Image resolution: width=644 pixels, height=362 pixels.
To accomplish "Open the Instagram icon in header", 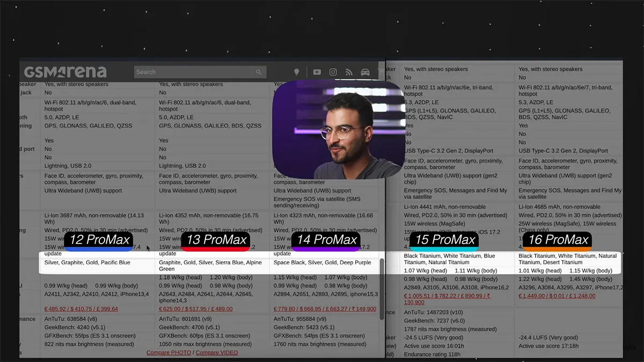I will point(333,72).
